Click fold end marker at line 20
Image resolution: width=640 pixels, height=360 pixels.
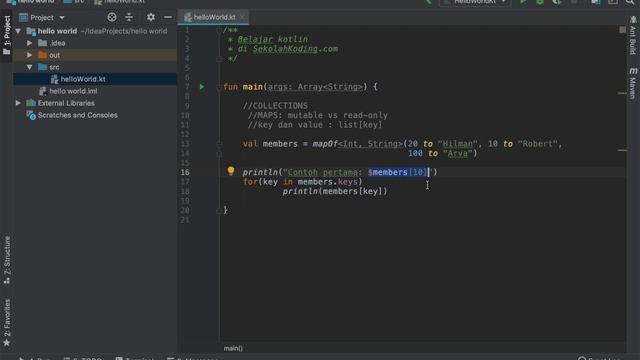point(219,211)
